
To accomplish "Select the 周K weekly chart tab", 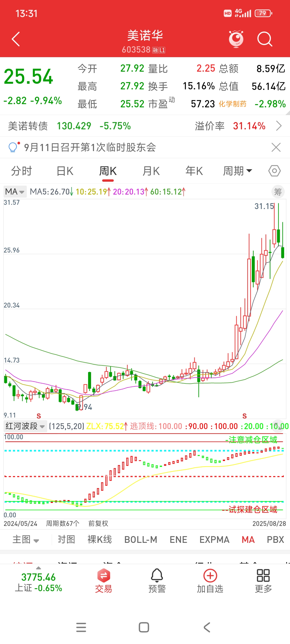I will [x=108, y=171].
